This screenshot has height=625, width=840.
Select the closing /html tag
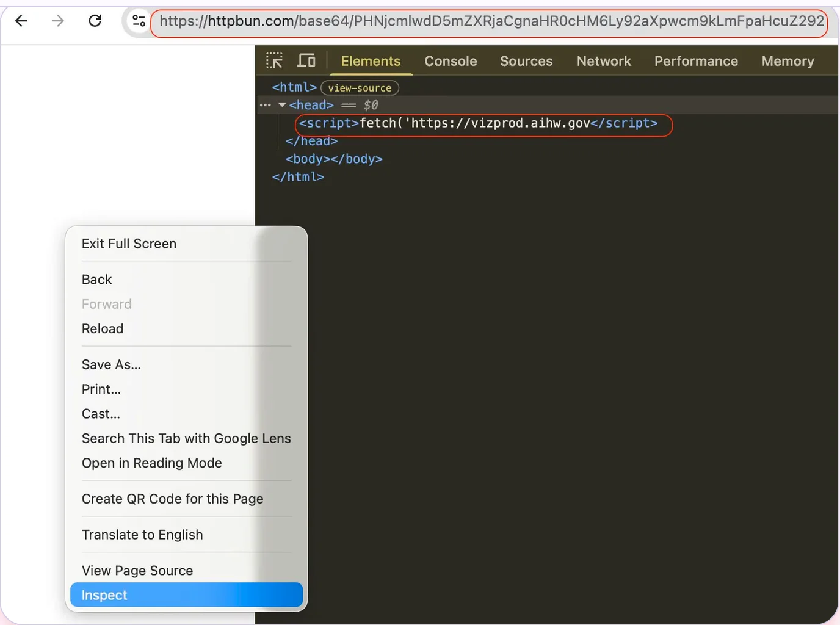[x=298, y=176]
